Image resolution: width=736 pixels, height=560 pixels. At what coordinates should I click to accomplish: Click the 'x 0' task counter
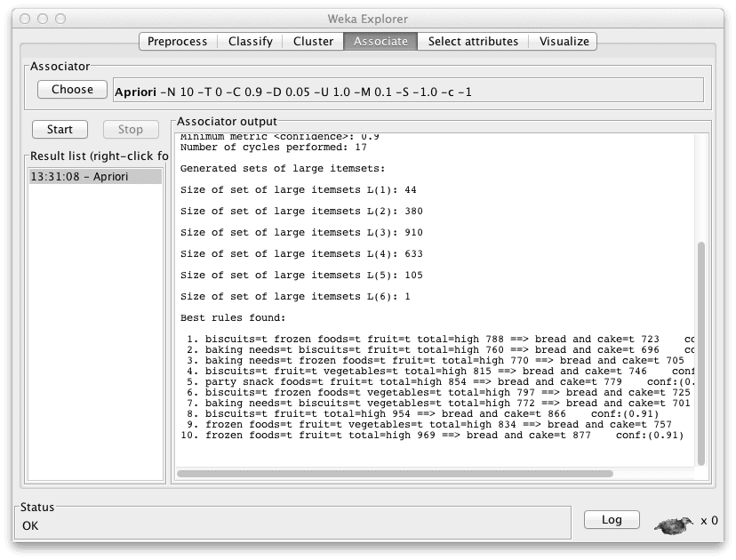tap(709, 521)
